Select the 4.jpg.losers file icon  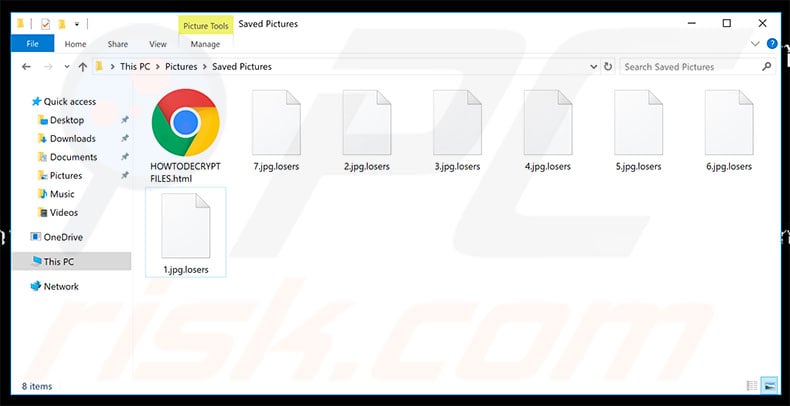coord(548,122)
